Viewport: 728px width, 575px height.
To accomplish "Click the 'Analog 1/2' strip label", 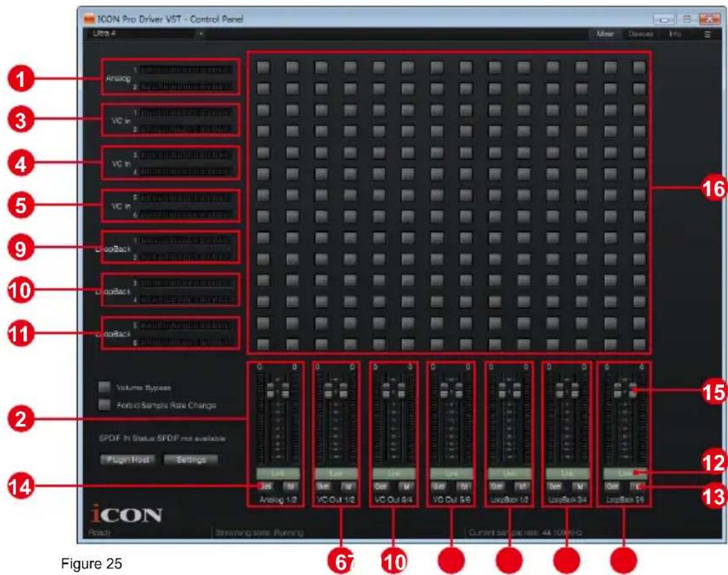I will coord(278,500).
